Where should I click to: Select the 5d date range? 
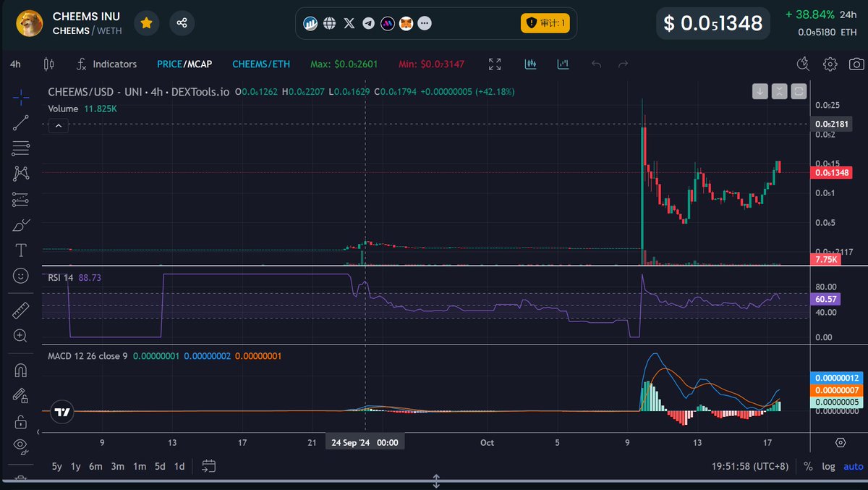coord(160,466)
